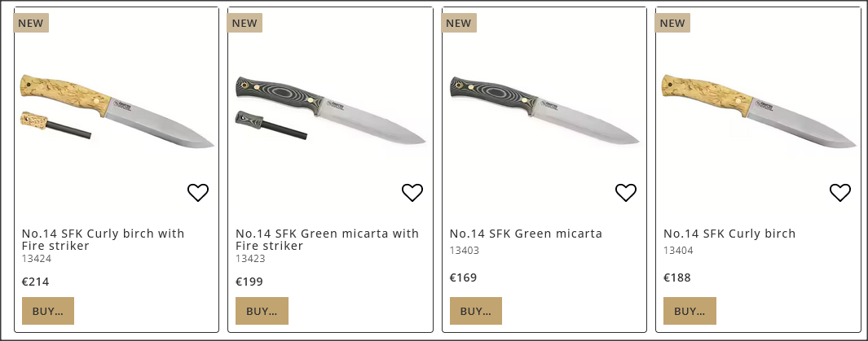Click the NEW badge on the €188 knife
This screenshot has height=341, width=868.
[672, 23]
